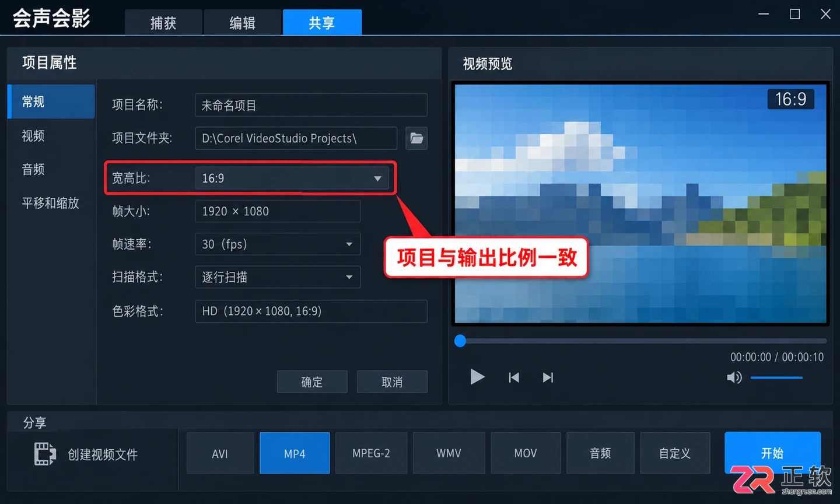Play the video preview
Viewport: 840px width, 504px height.
(x=477, y=377)
